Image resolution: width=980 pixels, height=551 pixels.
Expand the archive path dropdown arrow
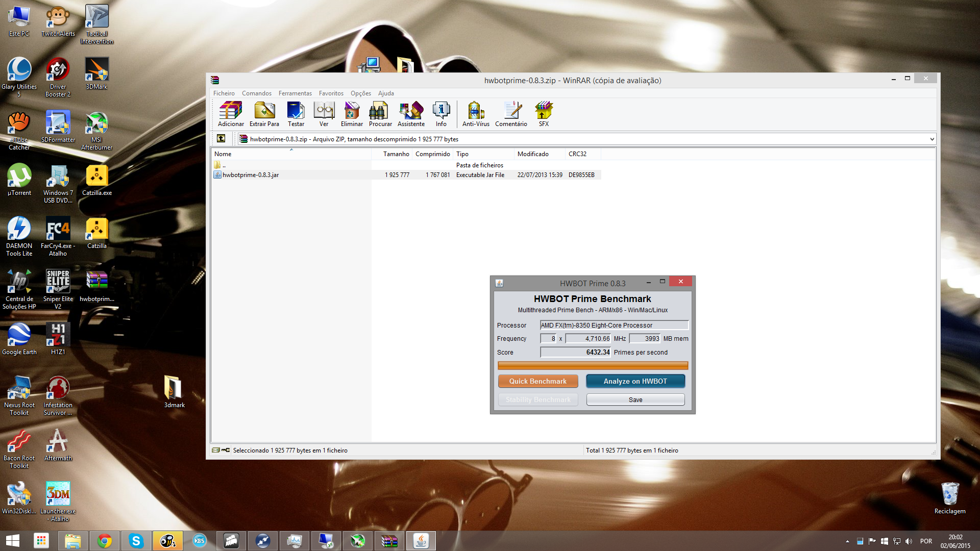coord(932,139)
